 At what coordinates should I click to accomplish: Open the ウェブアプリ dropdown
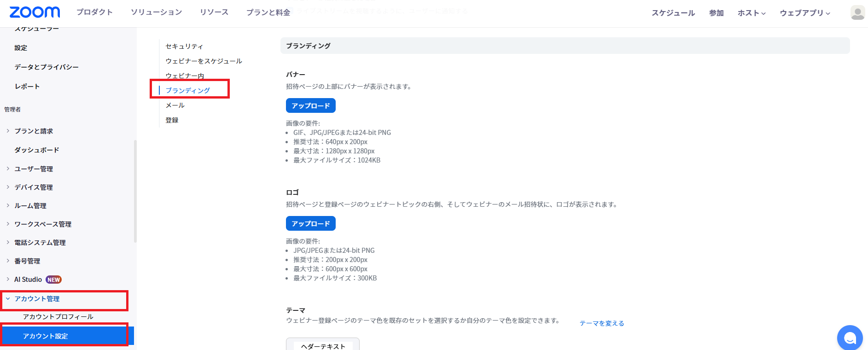(804, 13)
